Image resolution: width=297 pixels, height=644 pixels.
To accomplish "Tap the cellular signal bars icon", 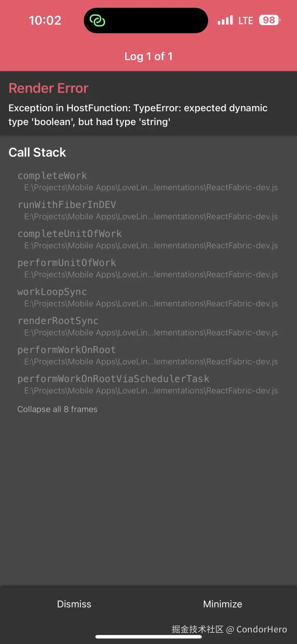I will coord(225,20).
